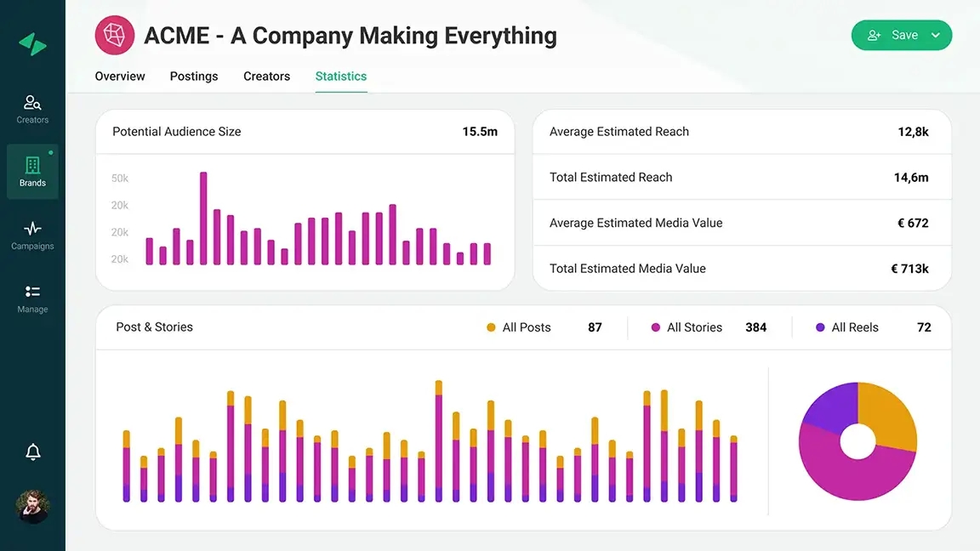This screenshot has height=551, width=980.
Task: Select the Brands building icon
Action: (32, 166)
